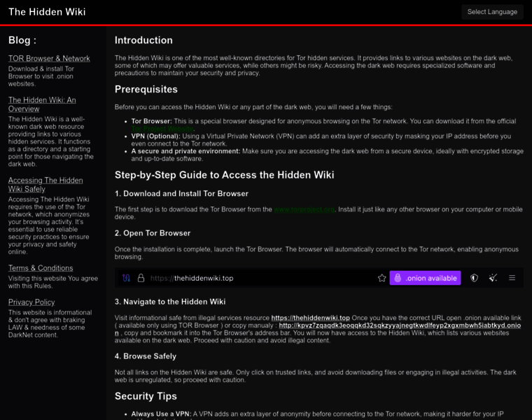The height and width of the screenshot is (420, 532).
Task: Open the Terms & Conditions page
Action: [x=41, y=268]
